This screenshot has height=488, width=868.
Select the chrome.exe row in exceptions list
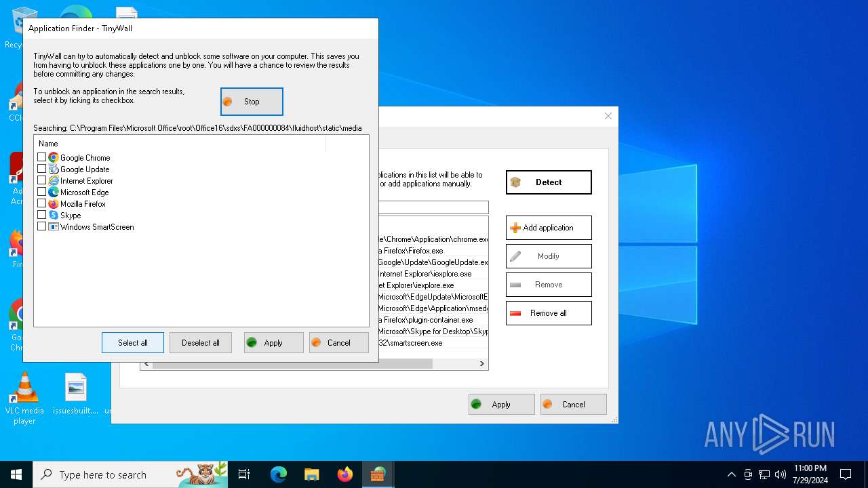tap(433, 239)
